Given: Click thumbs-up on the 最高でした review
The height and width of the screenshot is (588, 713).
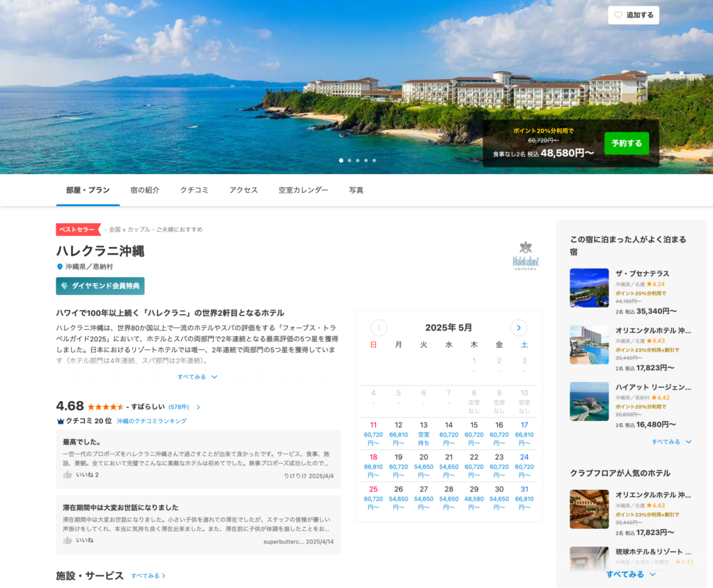Looking at the screenshot, I should pos(68,475).
